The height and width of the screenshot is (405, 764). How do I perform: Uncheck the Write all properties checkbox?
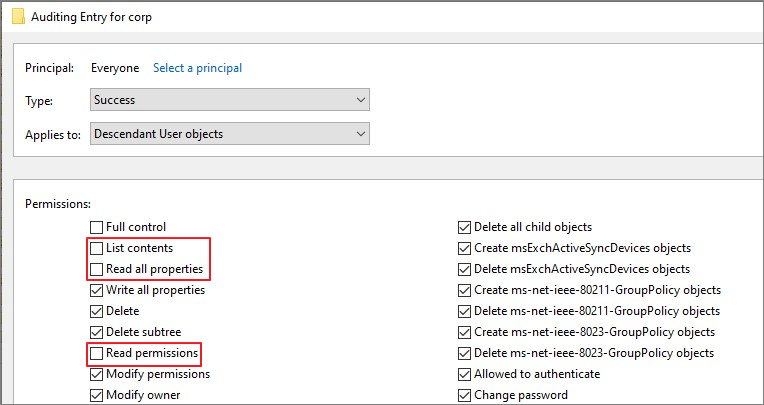(x=96, y=290)
